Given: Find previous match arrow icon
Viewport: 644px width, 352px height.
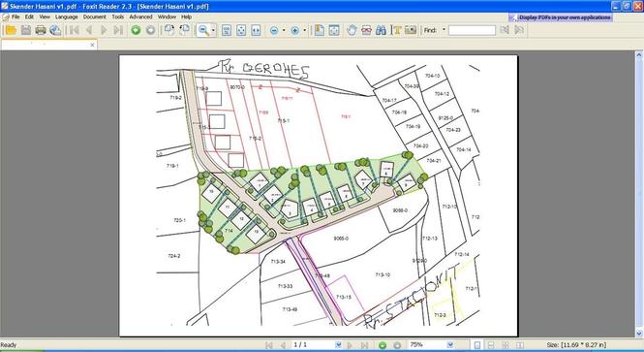Looking at the screenshot, I should coord(505,30).
